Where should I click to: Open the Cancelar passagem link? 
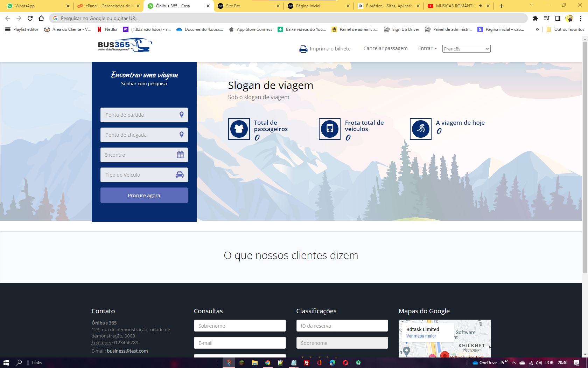pyautogui.click(x=385, y=48)
